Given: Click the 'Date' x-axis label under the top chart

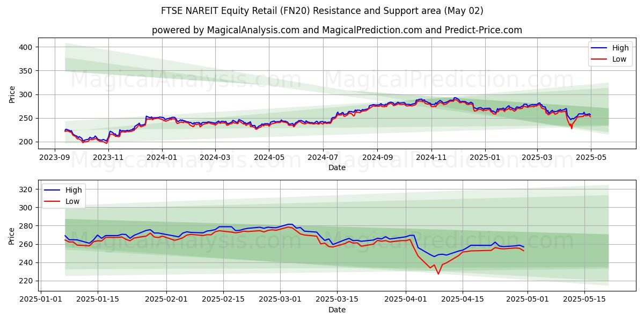Looking at the screenshot, I should pos(337,168).
